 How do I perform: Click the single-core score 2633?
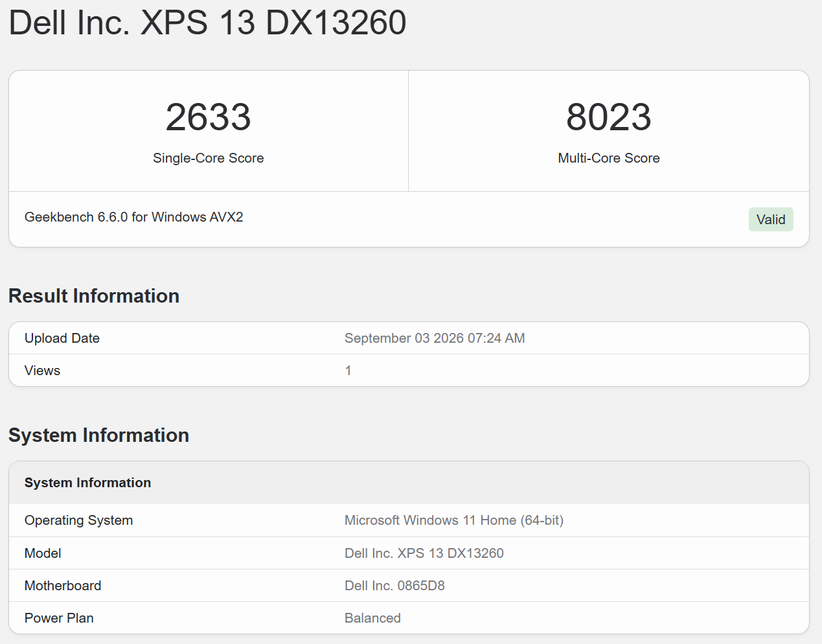(208, 117)
